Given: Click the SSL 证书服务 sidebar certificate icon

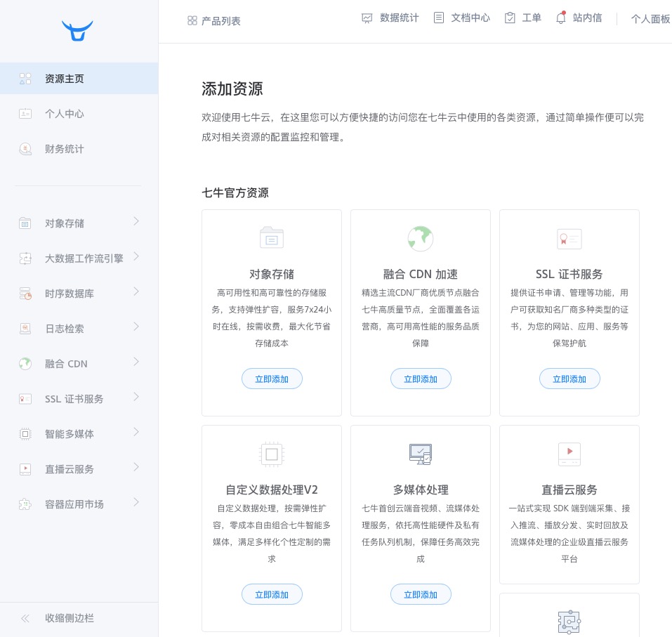Looking at the screenshot, I should pyautogui.click(x=25, y=399).
